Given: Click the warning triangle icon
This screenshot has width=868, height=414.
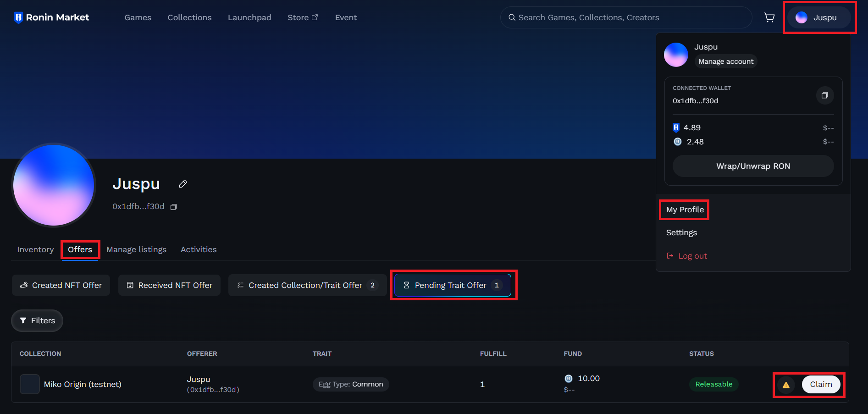Looking at the screenshot, I should (786, 385).
